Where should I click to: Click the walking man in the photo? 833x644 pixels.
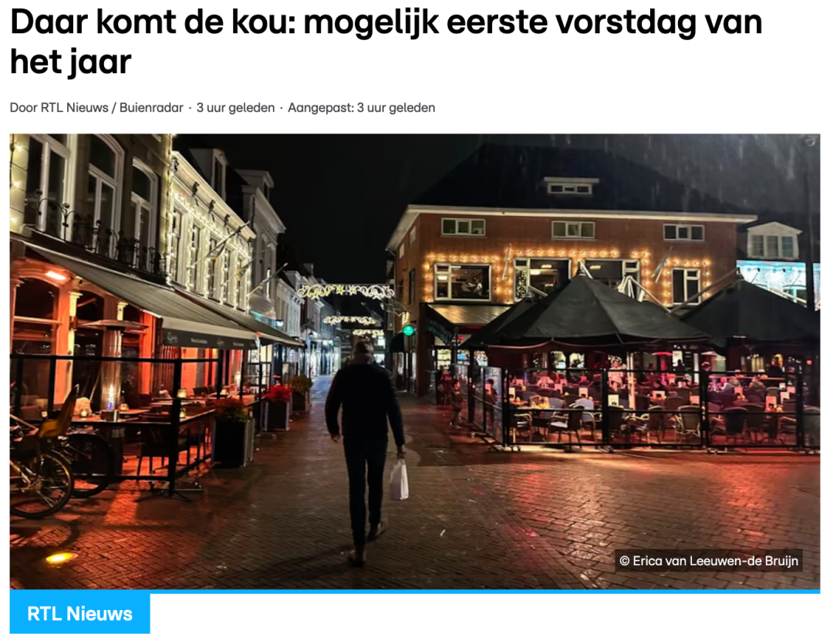366,452
